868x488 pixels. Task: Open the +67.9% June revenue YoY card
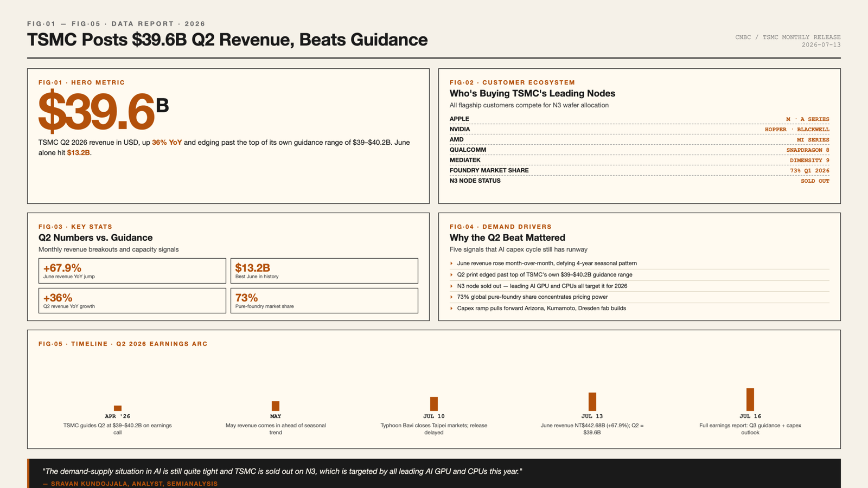click(132, 271)
